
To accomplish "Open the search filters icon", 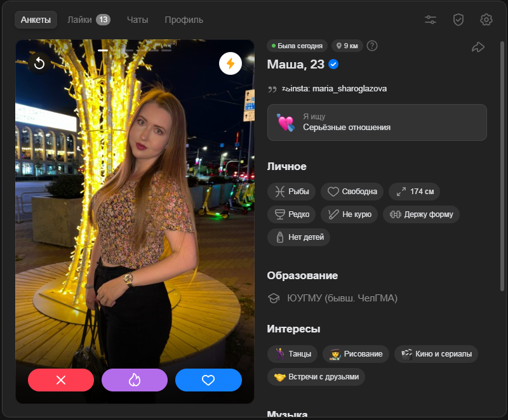I will [431, 20].
